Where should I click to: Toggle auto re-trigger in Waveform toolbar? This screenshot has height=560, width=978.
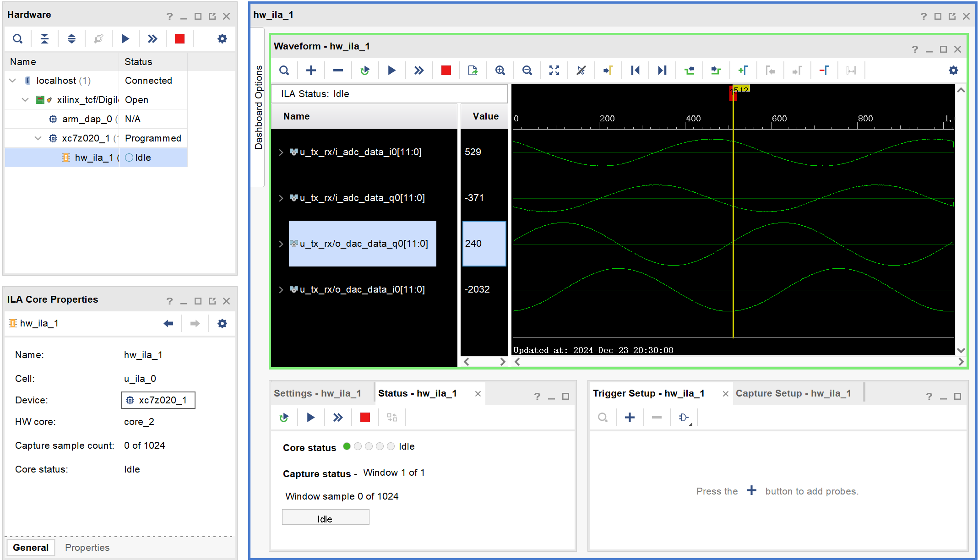coord(365,71)
